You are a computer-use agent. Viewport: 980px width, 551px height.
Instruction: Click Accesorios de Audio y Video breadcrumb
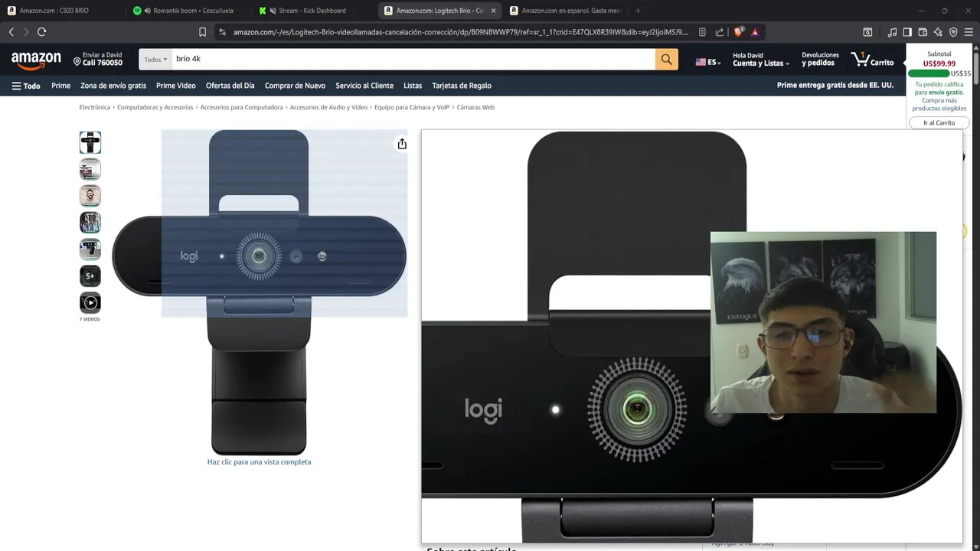[328, 107]
